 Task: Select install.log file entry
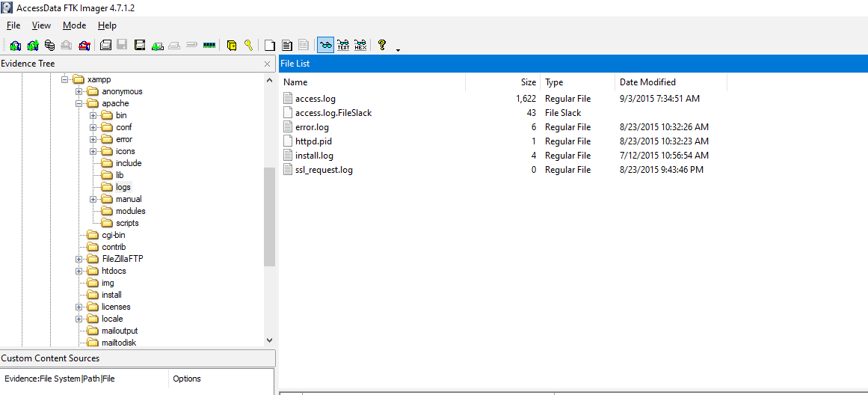coord(315,156)
